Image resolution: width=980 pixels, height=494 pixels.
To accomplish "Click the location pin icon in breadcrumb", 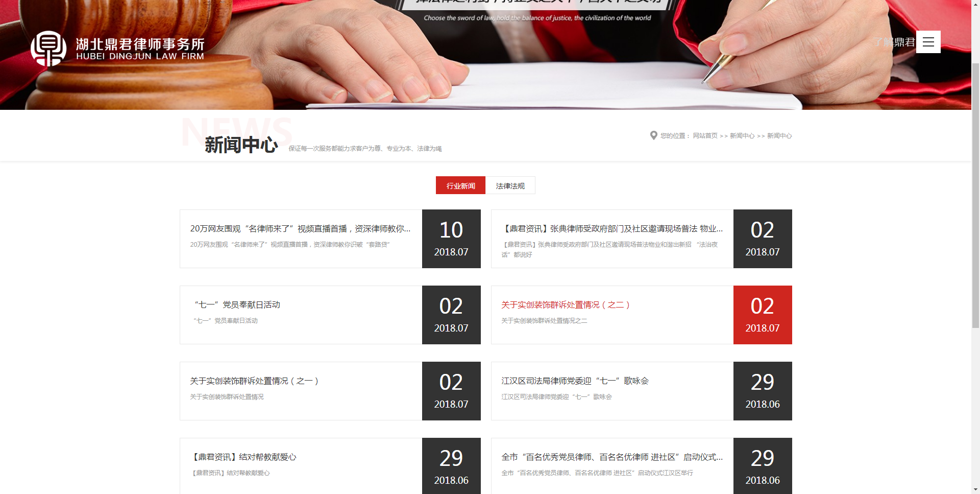I will pyautogui.click(x=653, y=135).
